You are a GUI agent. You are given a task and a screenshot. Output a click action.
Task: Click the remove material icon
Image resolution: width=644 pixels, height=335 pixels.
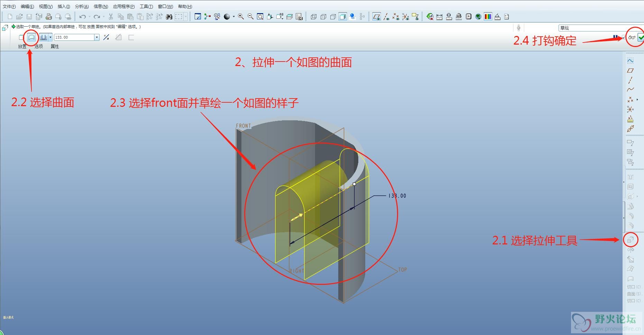point(118,37)
